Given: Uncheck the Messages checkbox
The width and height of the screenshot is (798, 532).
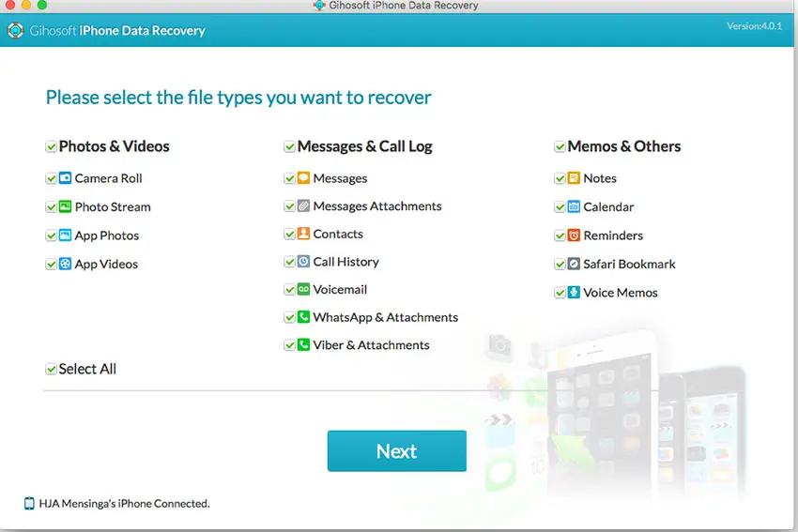Looking at the screenshot, I should [289, 178].
